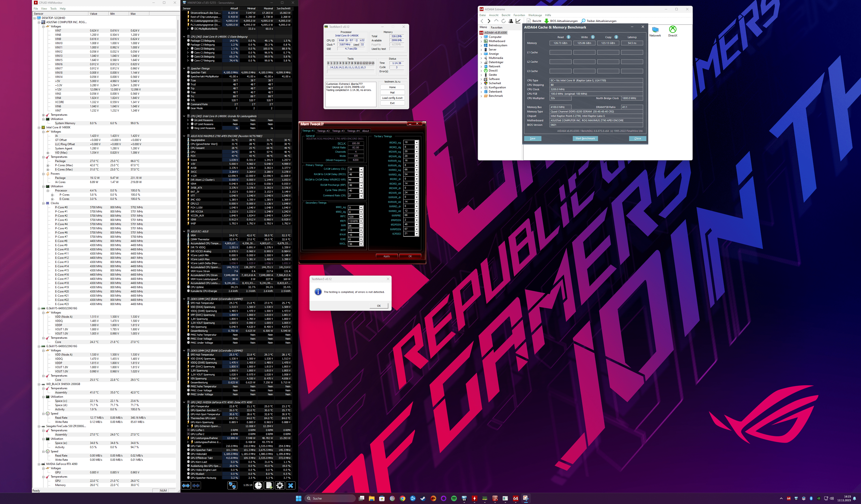The width and height of the screenshot is (861, 504).
Task: Click AIDA64 icon in the taskbar
Action: (515, 498)
